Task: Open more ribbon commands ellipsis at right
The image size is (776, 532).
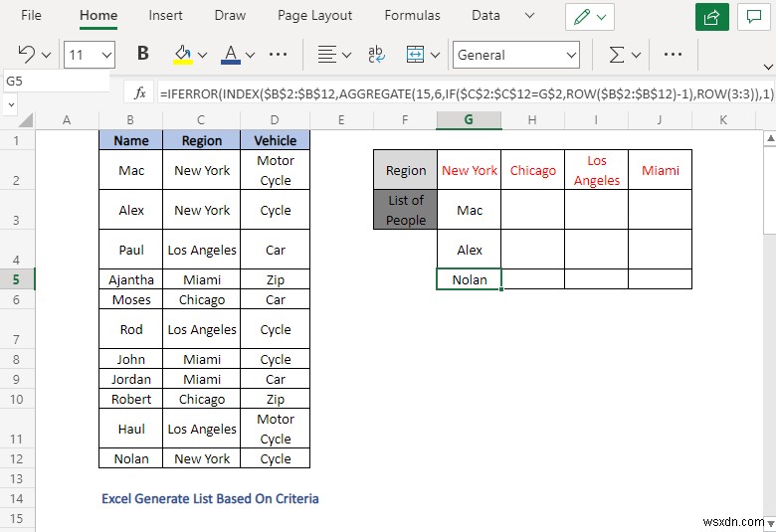Action: [673, 55]
